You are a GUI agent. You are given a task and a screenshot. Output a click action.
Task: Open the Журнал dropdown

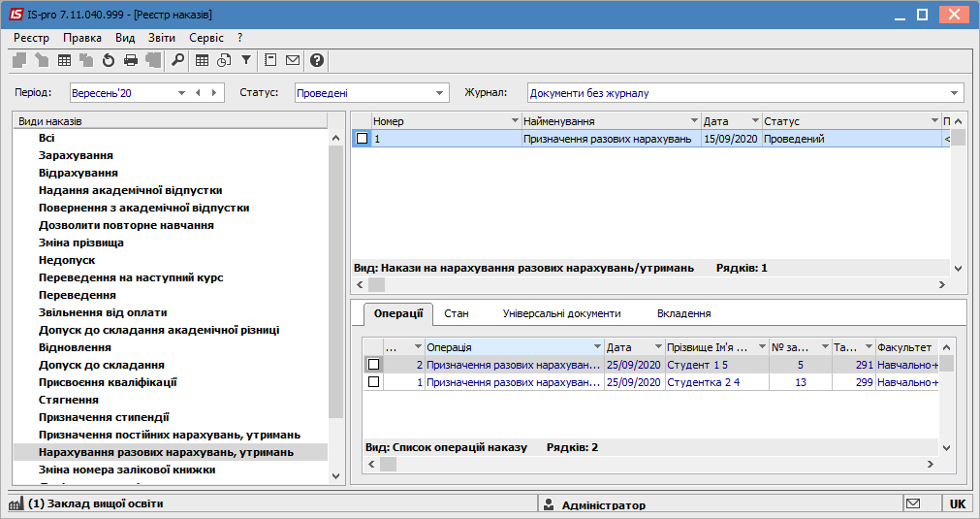pos(954,93)
